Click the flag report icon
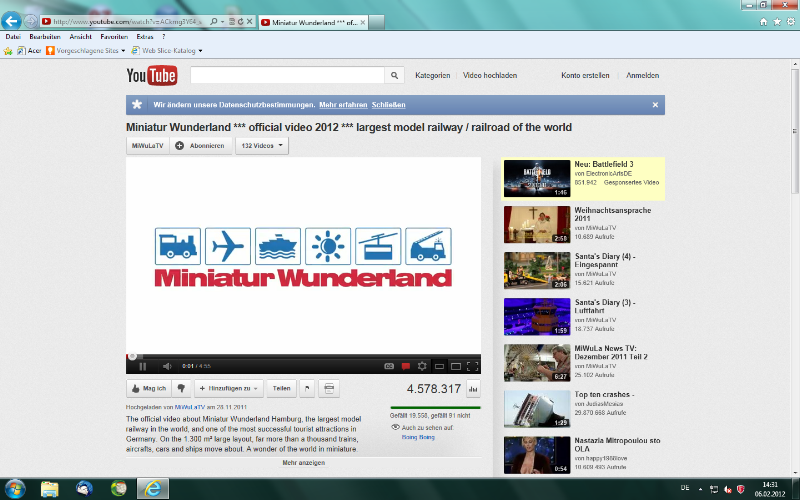This screenshot has height=500, width=800. [307, 388]
